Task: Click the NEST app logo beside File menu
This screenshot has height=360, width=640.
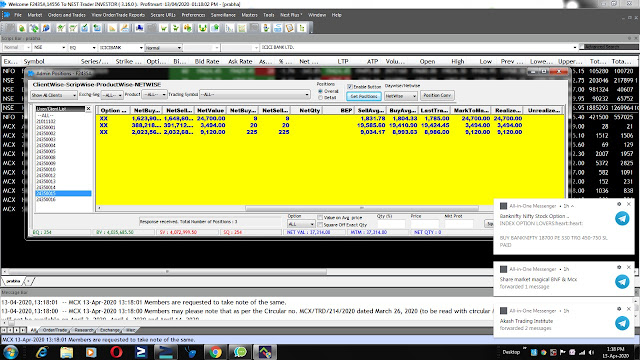Action: (x=7, y=15)
